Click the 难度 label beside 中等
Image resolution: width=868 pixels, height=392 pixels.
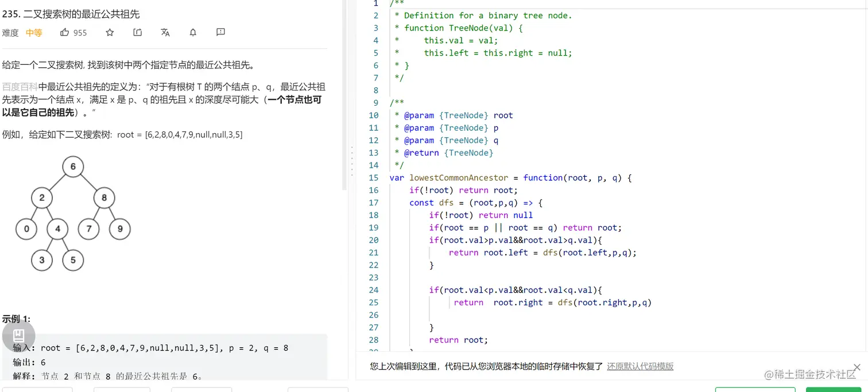pos(10,33)
